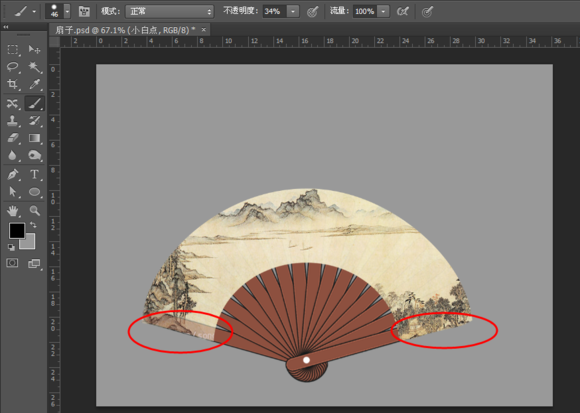Click the Brush tool in toolbox

coord(34,104)
